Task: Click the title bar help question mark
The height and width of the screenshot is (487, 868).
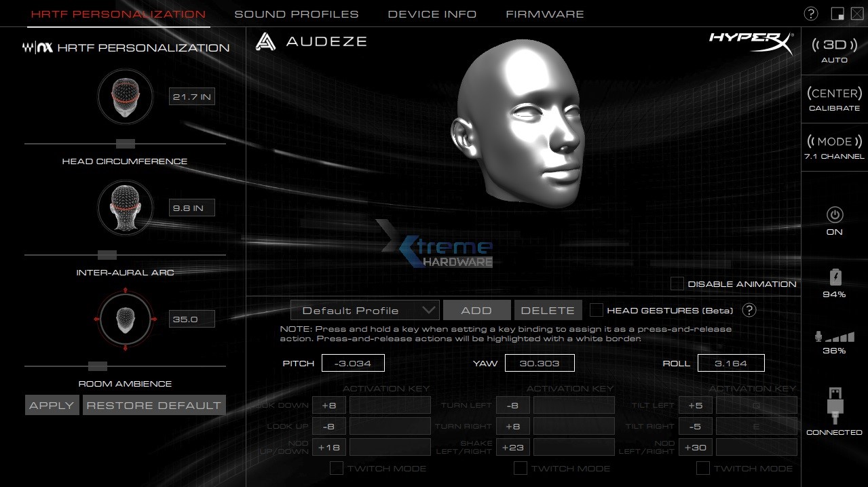Action: tap(810, 13)
